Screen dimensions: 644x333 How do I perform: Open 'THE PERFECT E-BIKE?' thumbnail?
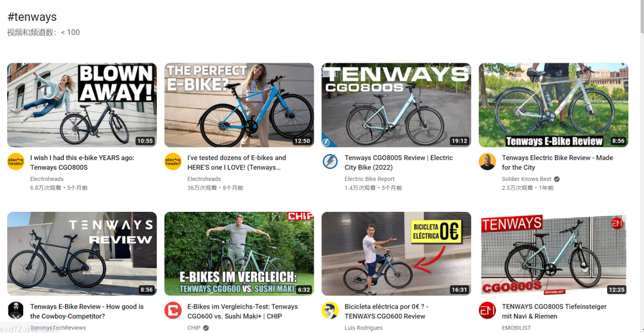pos(239,105)
